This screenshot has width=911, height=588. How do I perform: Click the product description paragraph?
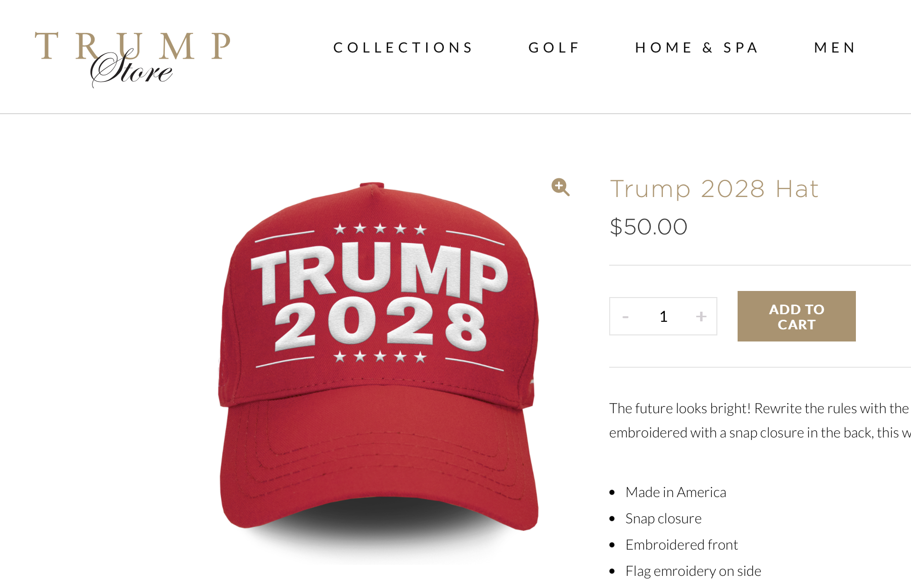[x=760, y=420]
